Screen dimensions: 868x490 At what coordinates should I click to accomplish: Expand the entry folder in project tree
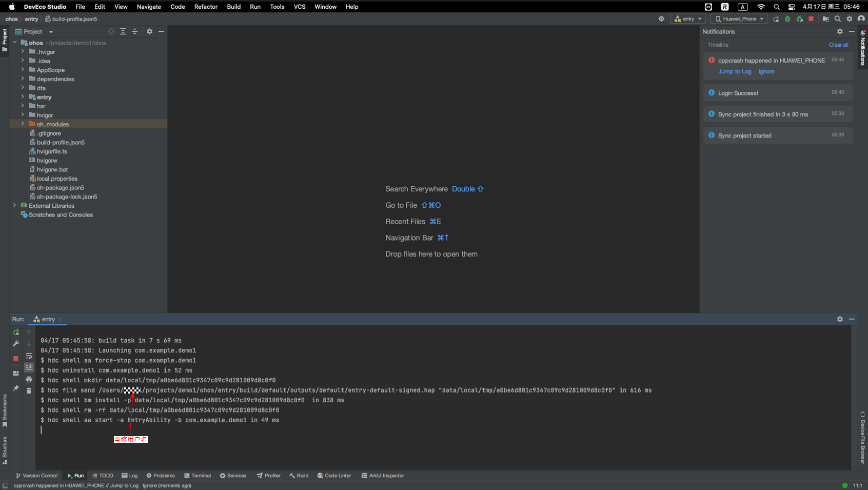click(x=23, y=97)
